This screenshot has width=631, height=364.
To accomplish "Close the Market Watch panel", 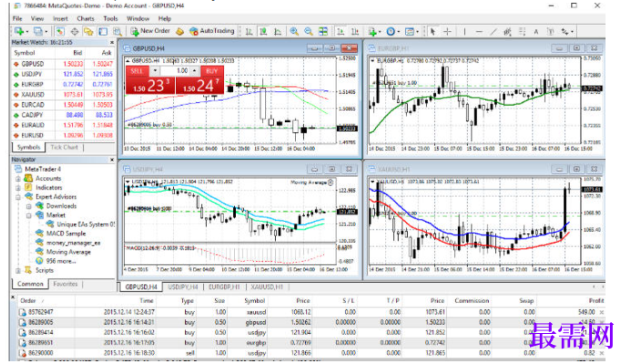I will (x=112, y=42).
